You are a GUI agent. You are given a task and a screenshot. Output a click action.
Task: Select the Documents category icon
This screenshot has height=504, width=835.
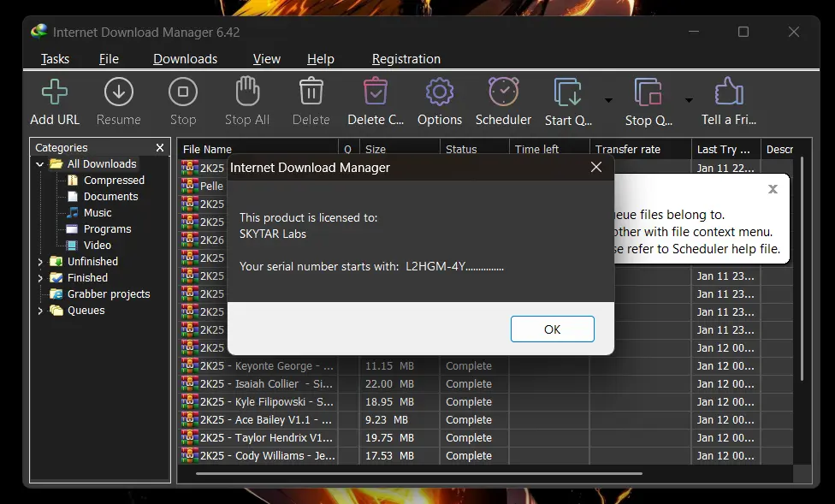tap(73, 197)
